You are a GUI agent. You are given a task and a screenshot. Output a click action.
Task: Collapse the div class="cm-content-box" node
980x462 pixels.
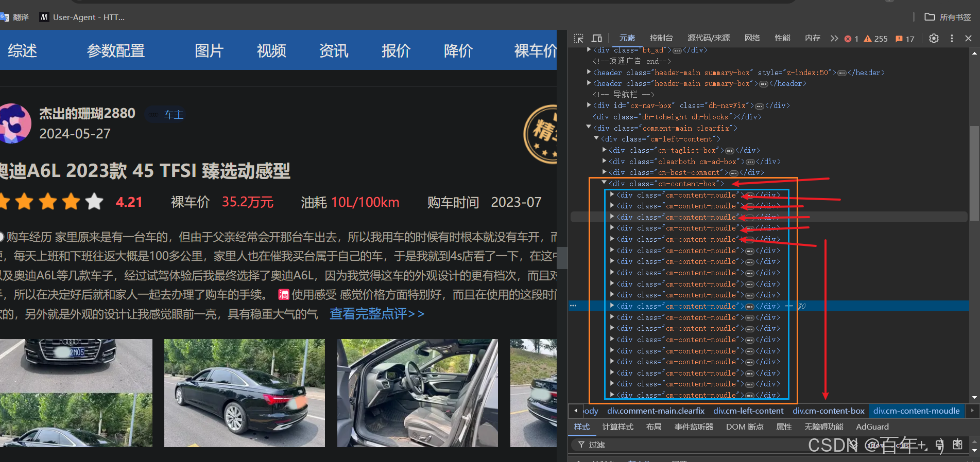[604, 183]
